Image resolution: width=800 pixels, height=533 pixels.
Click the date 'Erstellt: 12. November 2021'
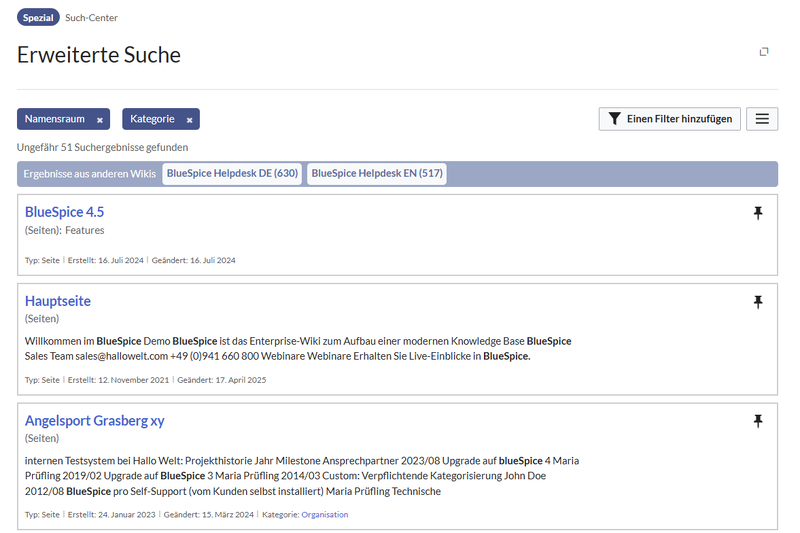pos(118,380)
